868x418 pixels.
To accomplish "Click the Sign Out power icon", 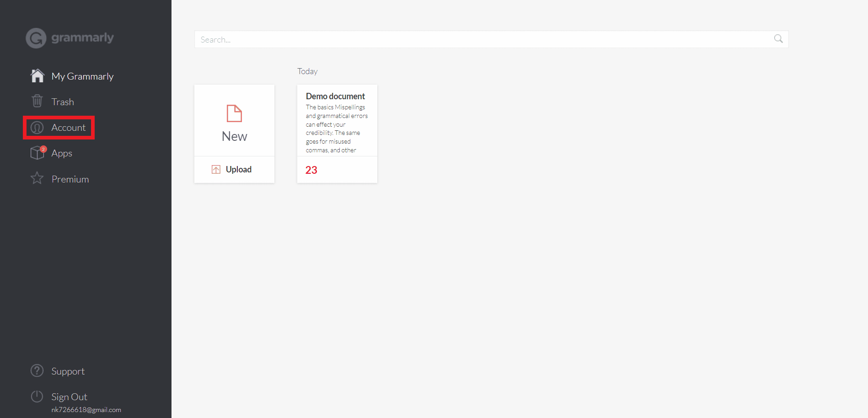I will point(37,396).
